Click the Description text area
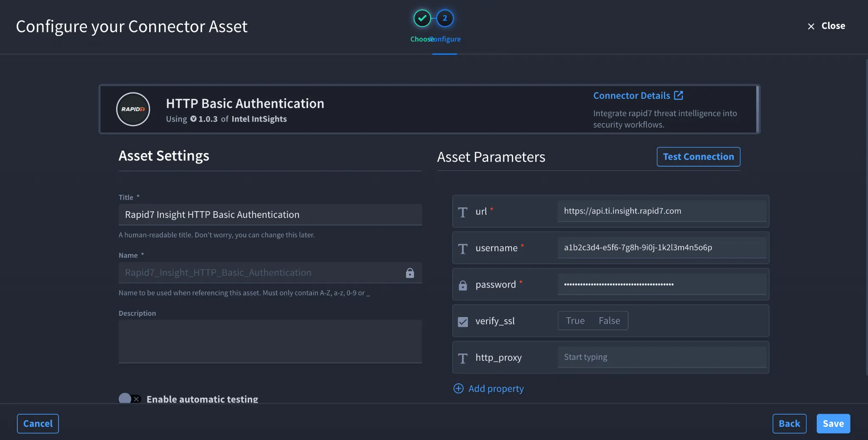Viewport: 868px width, 440px height. coord(270,341)
